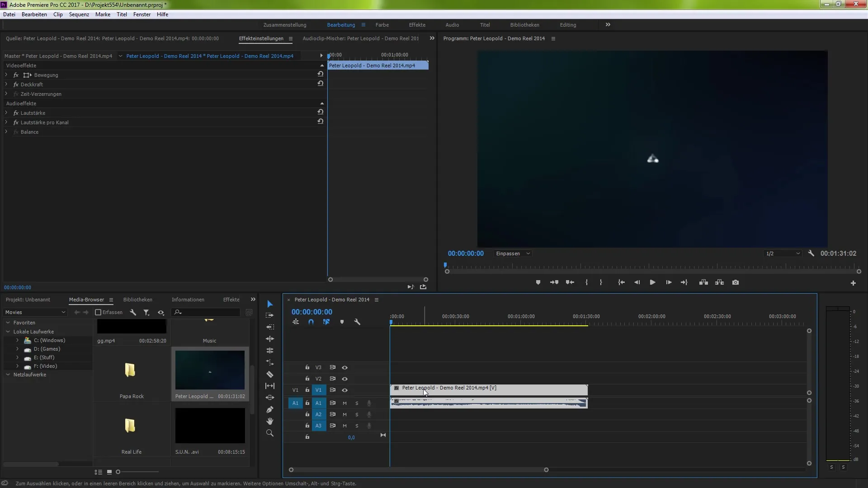Open Audioclip-Mischer panel tab

361,38
